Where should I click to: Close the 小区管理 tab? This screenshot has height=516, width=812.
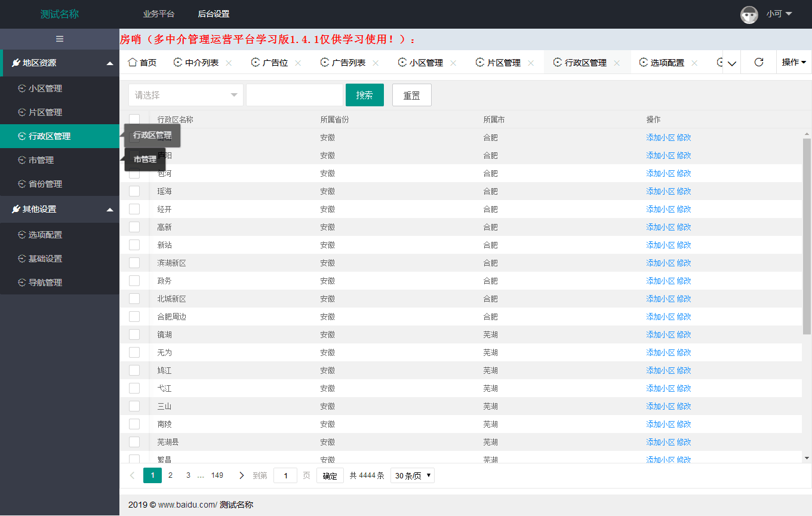pyautogui.click(x=453, y=63)
